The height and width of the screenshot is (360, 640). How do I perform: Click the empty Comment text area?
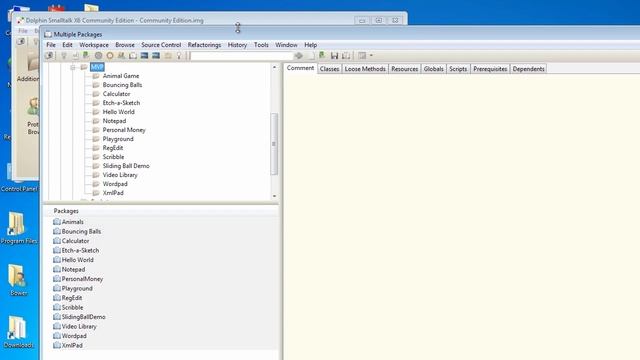click(462, 216)
